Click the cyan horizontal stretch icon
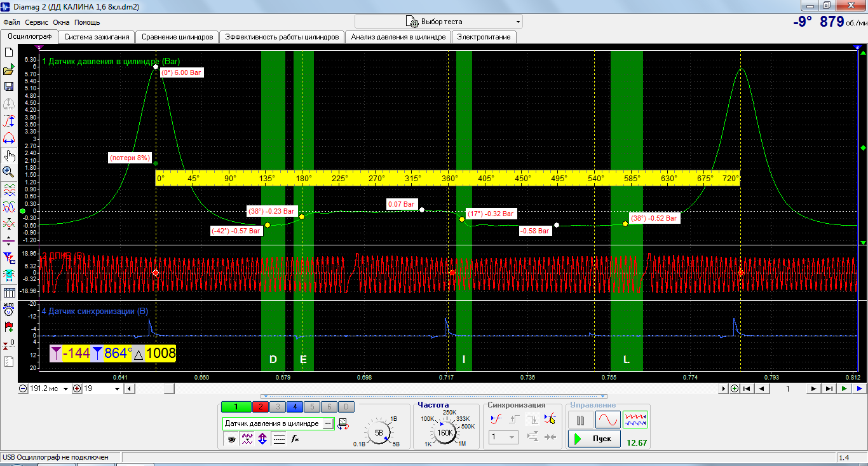Screen dimensions: 868x466 [x=9, y=275]
